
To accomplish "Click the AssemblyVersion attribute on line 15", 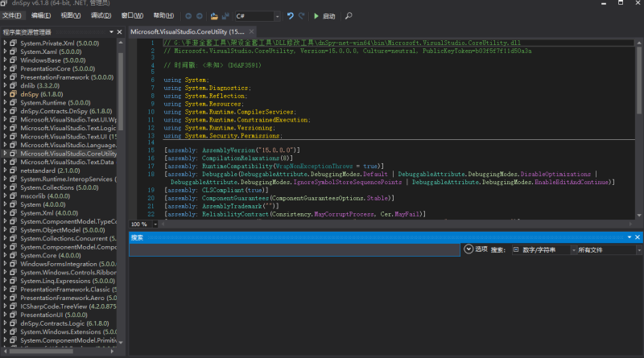I will click(228, 150).
